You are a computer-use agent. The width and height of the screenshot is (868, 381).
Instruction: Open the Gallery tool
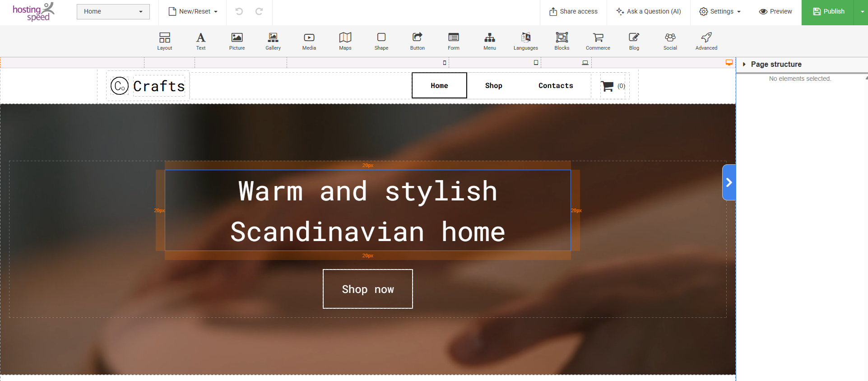pos(273,41)
